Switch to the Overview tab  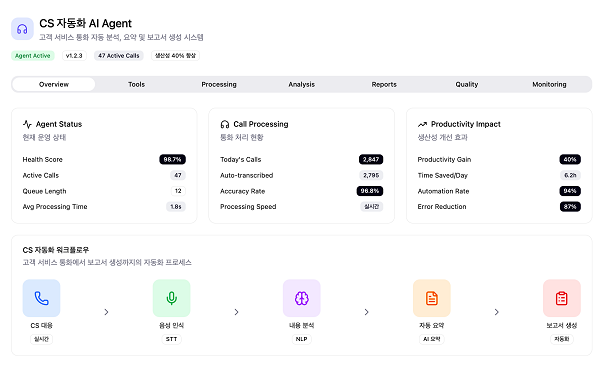[54, 84]
